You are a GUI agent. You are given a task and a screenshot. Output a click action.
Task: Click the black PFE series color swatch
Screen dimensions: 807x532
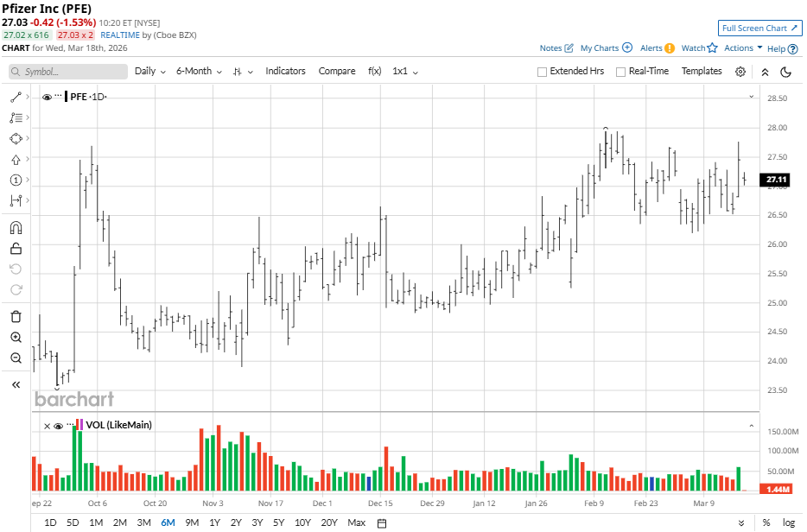66,97
